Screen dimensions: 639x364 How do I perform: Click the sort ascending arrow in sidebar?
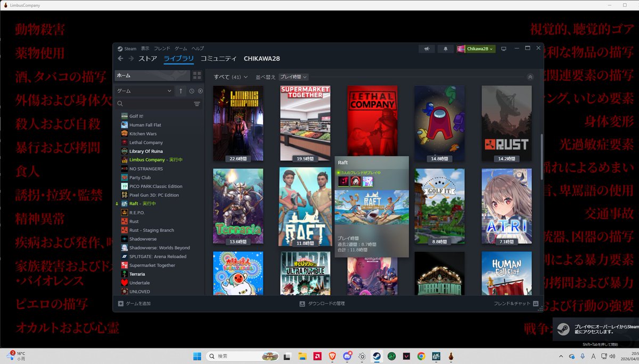(181, 91)
